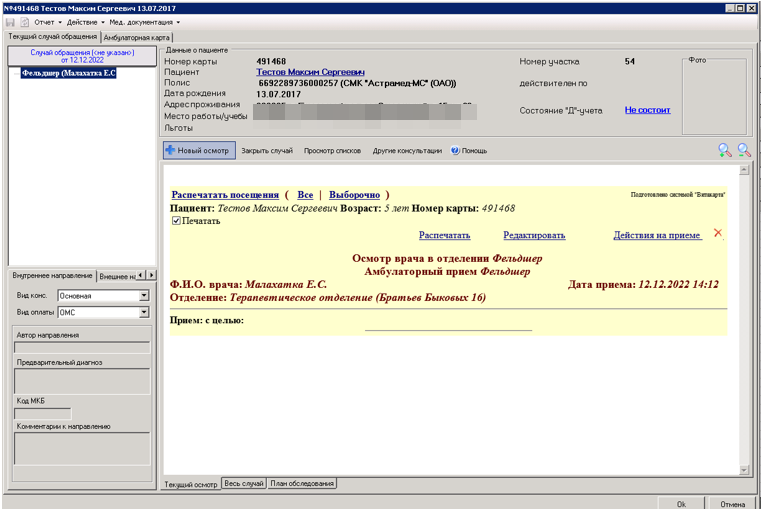This screenshot has width=762, height=509.
Task: Click the blue help question mark icon
Action: [455, 151]
